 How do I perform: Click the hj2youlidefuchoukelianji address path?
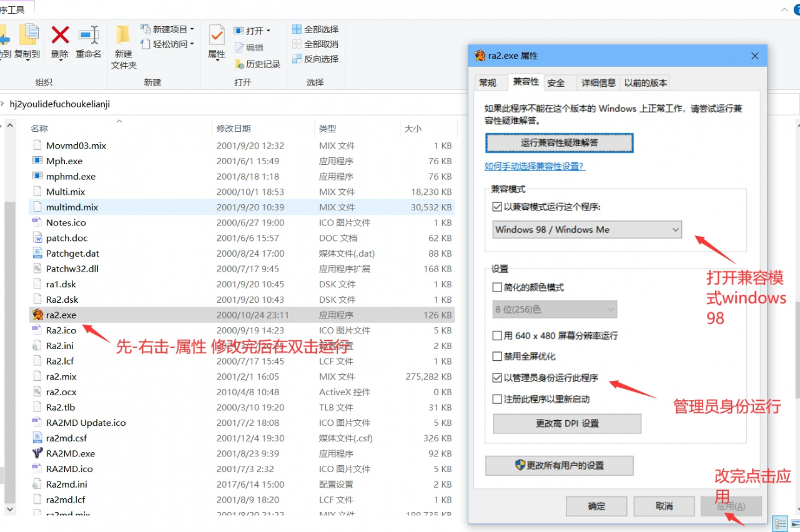point(59,104)
